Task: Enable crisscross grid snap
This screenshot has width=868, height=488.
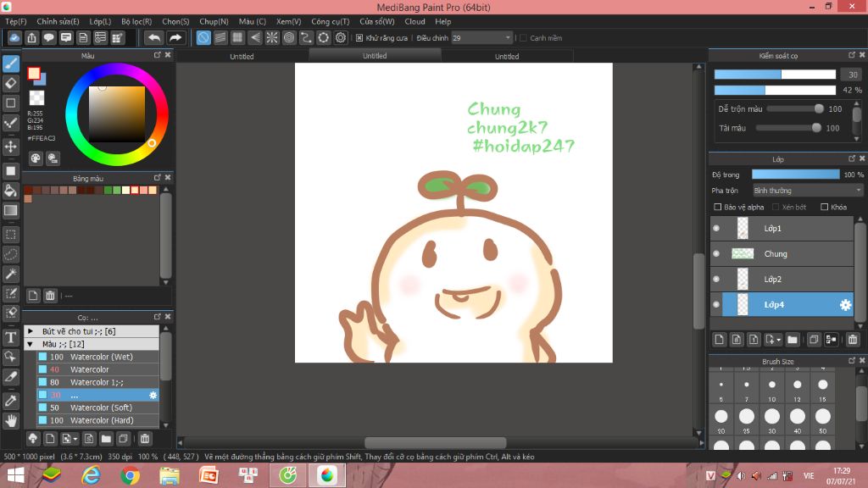Action: click(x=237, y=37)
